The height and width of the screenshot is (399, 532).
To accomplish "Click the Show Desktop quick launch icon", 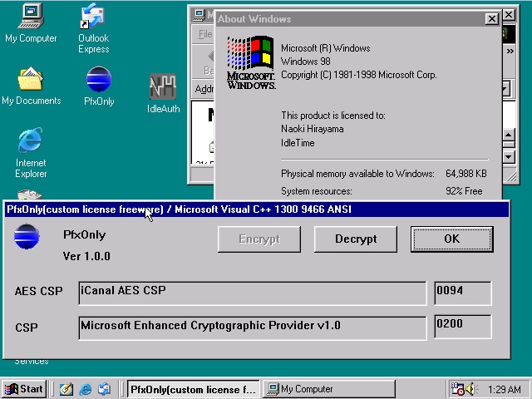I will pyautogui.click(x=66, y=389).
